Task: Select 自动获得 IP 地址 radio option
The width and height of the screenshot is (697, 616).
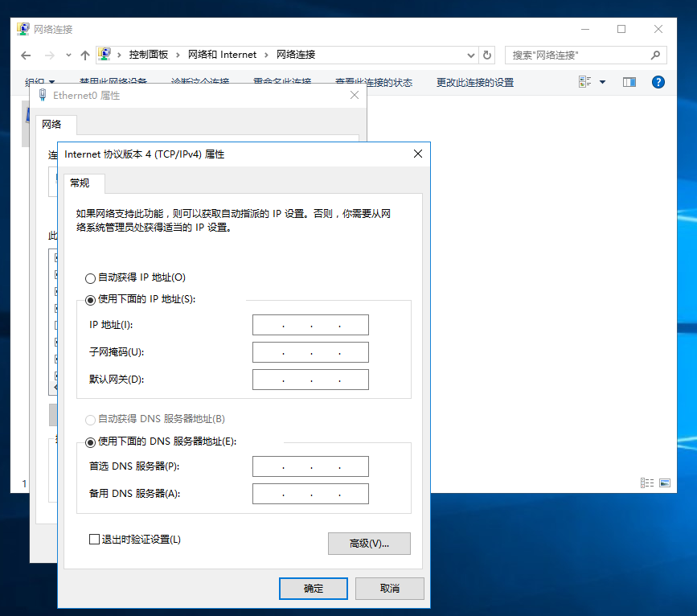Action: pos(135,277)
